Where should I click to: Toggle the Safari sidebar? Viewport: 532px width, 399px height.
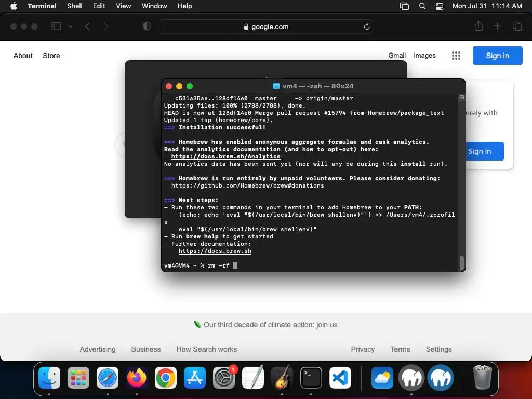coord(56,26)
